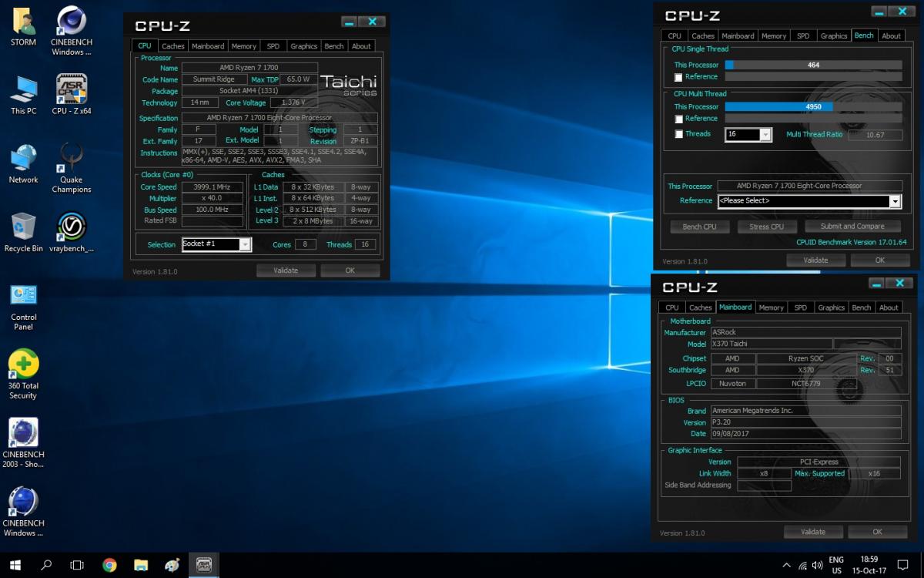This screenshot has height=578, width=924.
Task: Click OK in the Bench CPU-Z window
Action: click(x=880, y=260)
